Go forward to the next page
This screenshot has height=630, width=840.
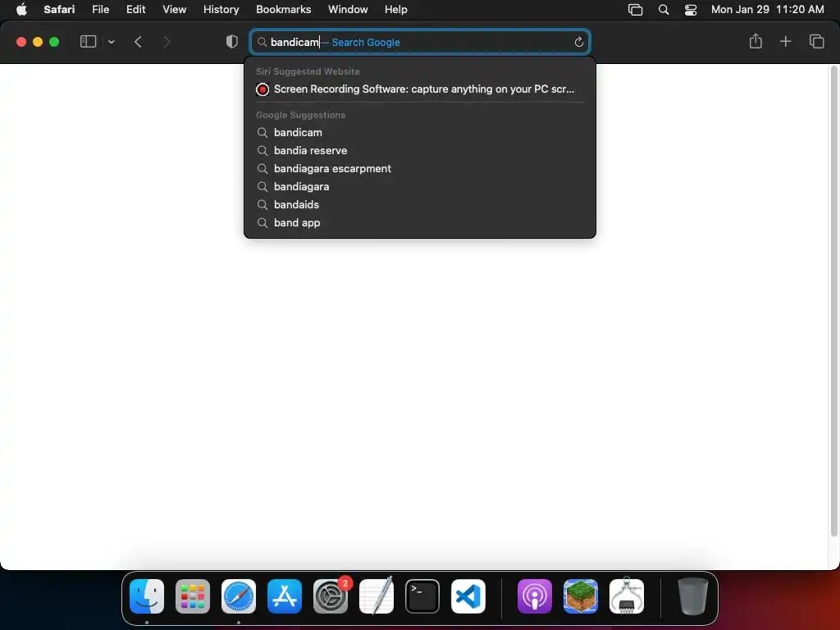coord(167,42)
